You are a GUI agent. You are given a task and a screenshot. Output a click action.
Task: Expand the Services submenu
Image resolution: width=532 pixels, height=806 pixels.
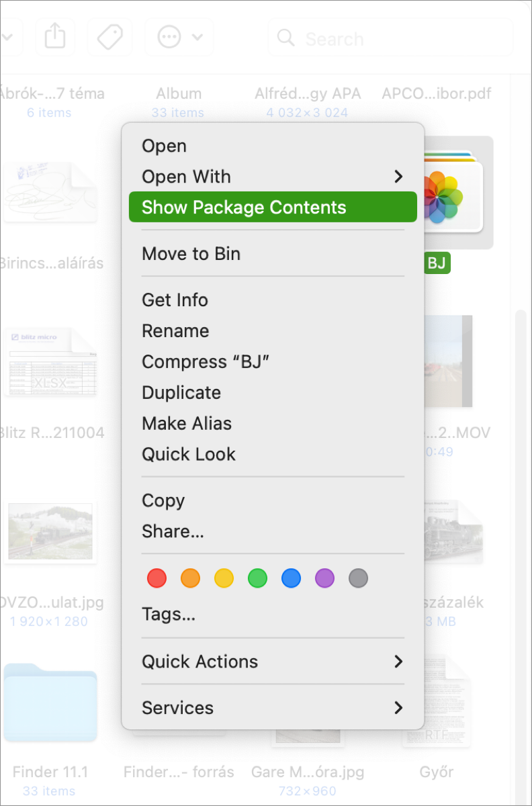pyautogui.click(x=273, y=708)
